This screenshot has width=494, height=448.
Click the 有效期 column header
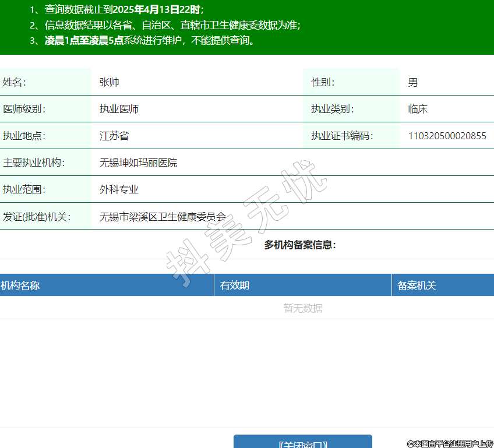click(234, 285)
